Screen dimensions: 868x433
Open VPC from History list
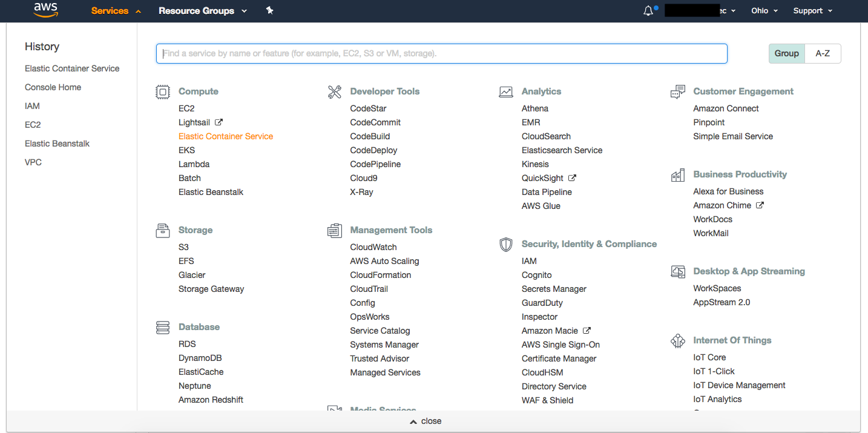(x=33, y=162)
